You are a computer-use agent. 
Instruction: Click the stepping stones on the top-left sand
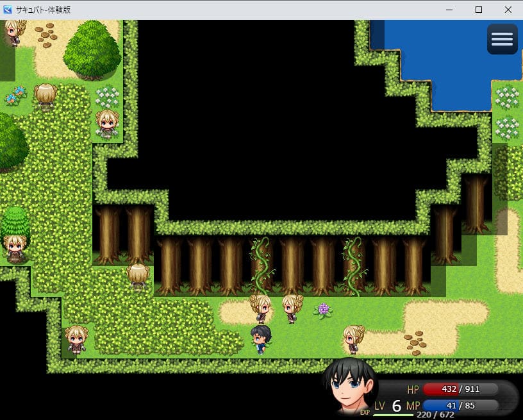[x=46, y=35]
